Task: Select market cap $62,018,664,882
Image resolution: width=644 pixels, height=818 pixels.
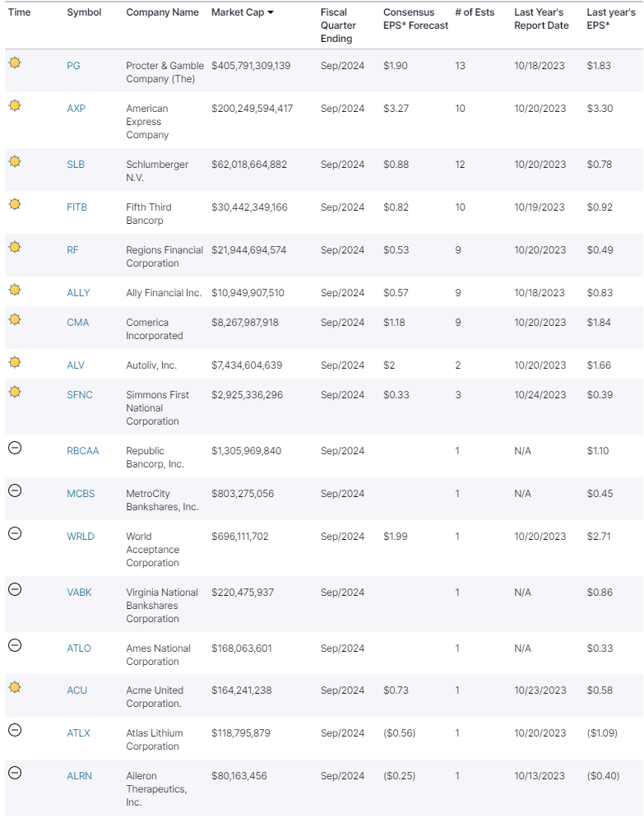Action: point(249,165)
